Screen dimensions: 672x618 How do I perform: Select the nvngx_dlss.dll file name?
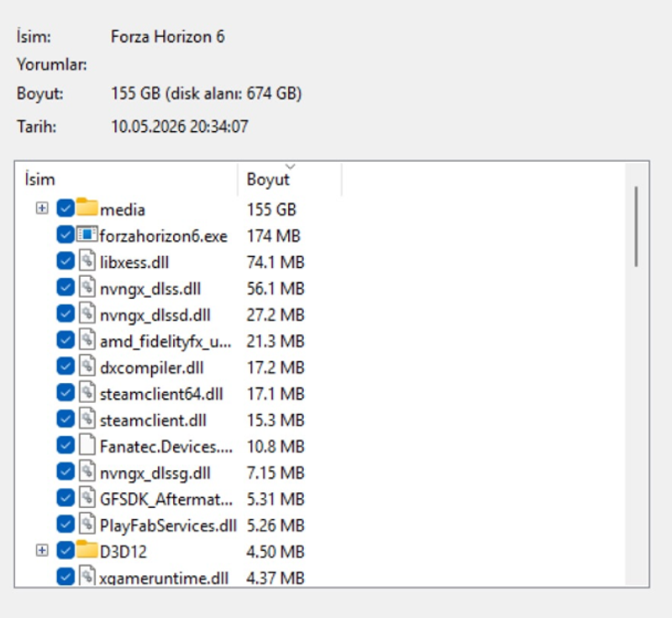pos(150,289)
